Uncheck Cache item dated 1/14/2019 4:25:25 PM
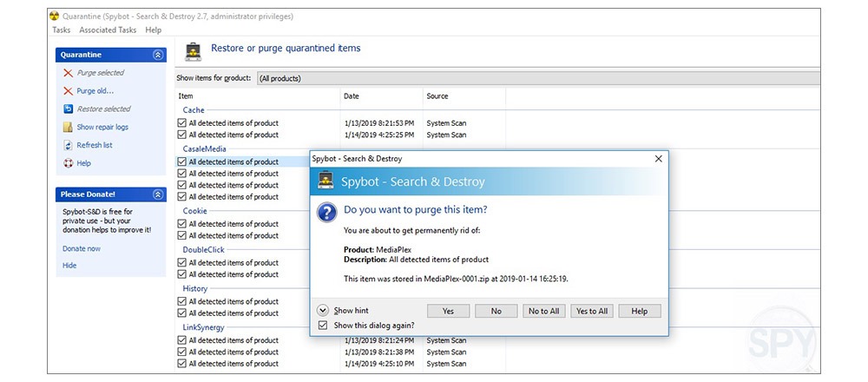868x382 pixels. 181,135
